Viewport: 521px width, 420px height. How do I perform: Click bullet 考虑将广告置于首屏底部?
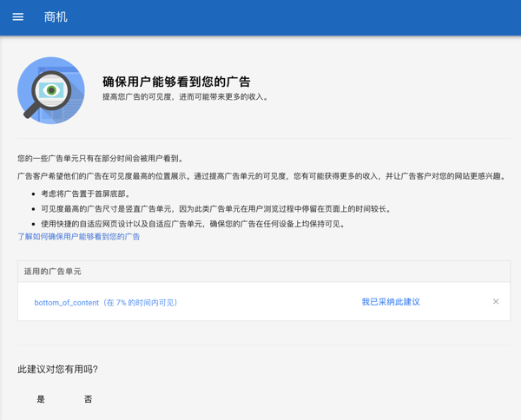tap(86, 194)
